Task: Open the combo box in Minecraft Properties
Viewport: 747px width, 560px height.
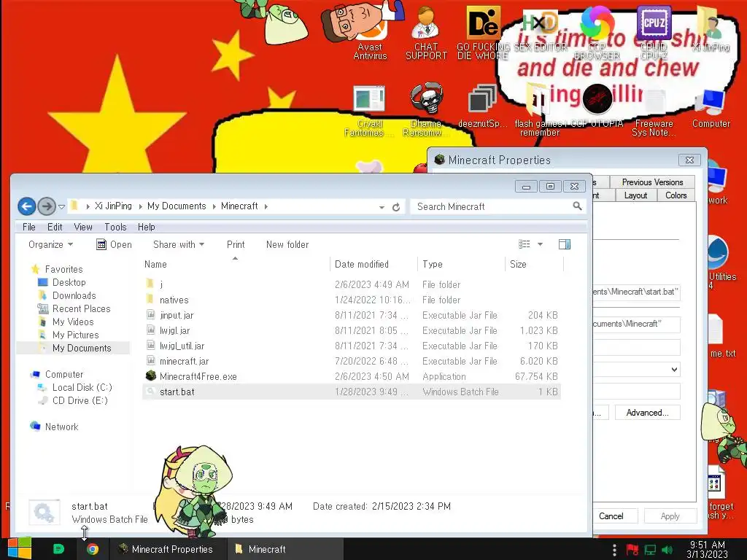Action: (674, 370)
